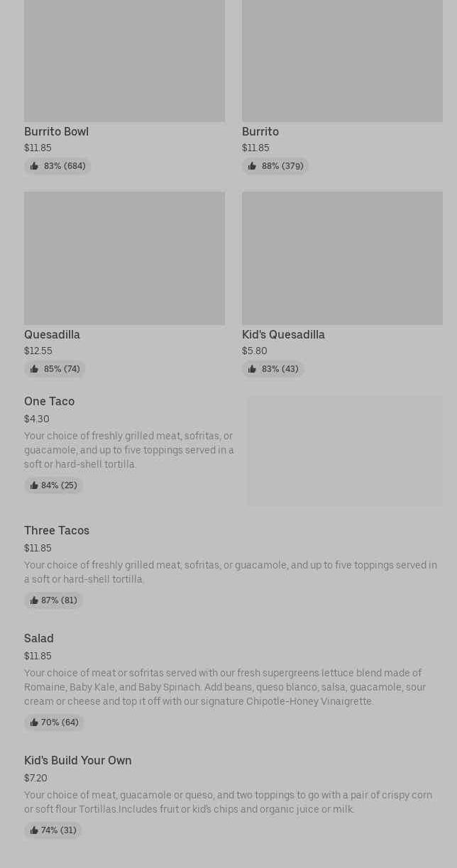Open the Burrito item image
This screenshot has height=868, width=457.
click(342, 60)
